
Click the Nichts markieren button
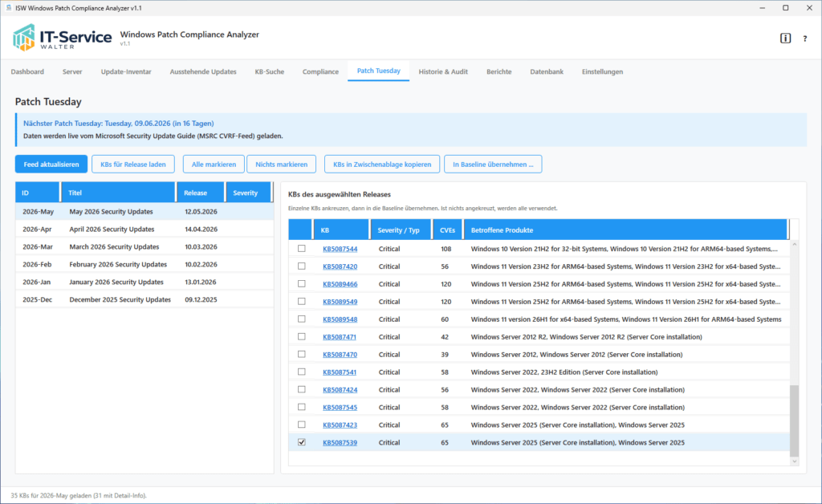[281, 164]
